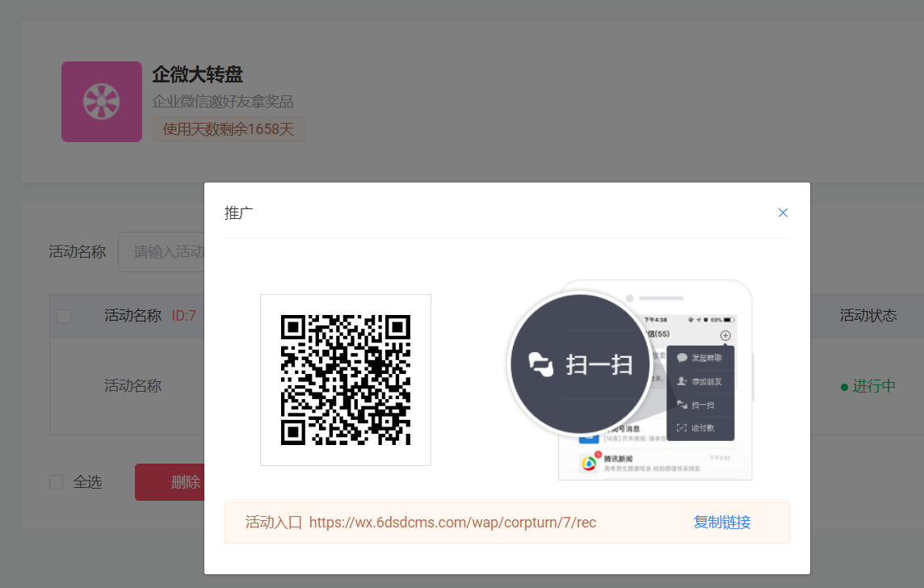This screenshot has width=924, height=588.
Task: Click the pink 企微大转盘 wheel app icon
Action: click(101, 102)
